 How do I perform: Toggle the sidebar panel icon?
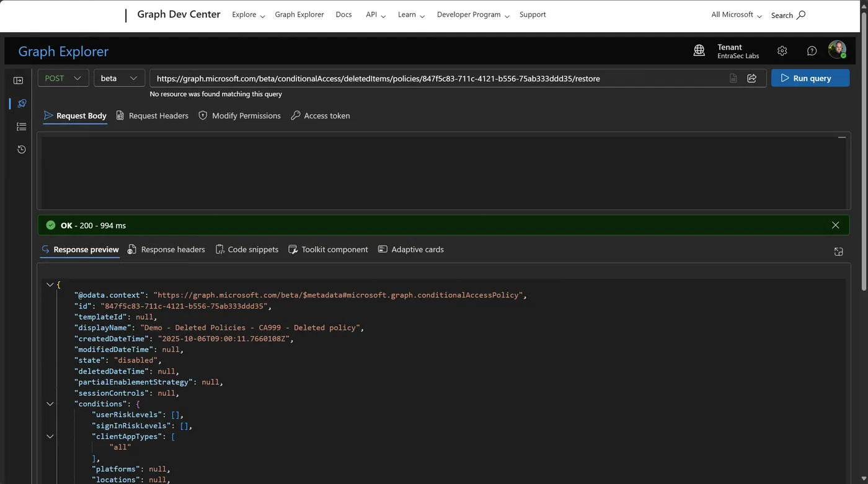(x=18, y=81)
